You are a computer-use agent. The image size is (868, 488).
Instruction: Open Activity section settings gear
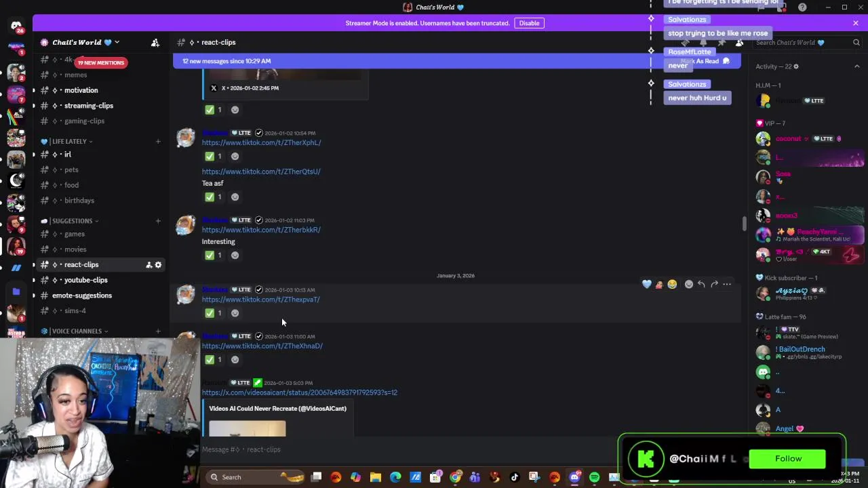point(796,66)
